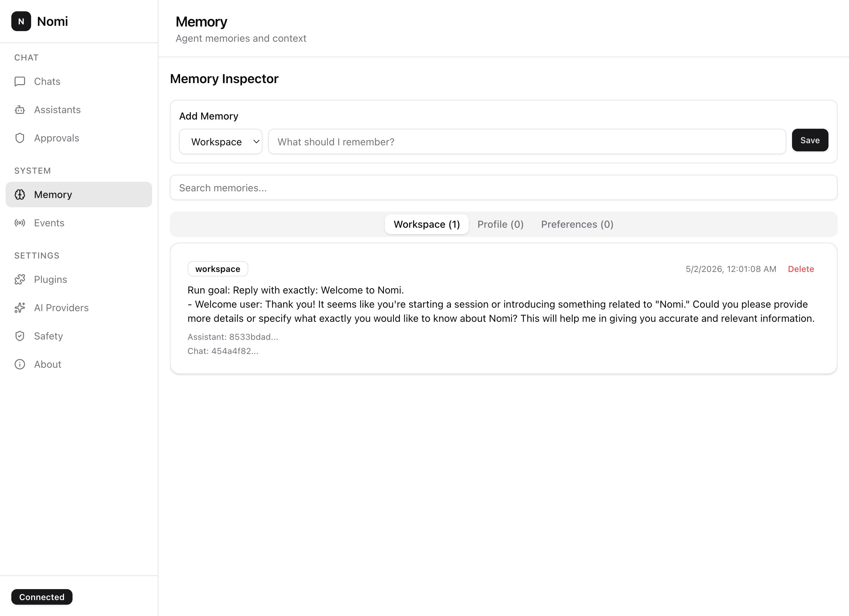Open Safety settings
Viewport: 849px width, 616px height.
pos(79,336)
